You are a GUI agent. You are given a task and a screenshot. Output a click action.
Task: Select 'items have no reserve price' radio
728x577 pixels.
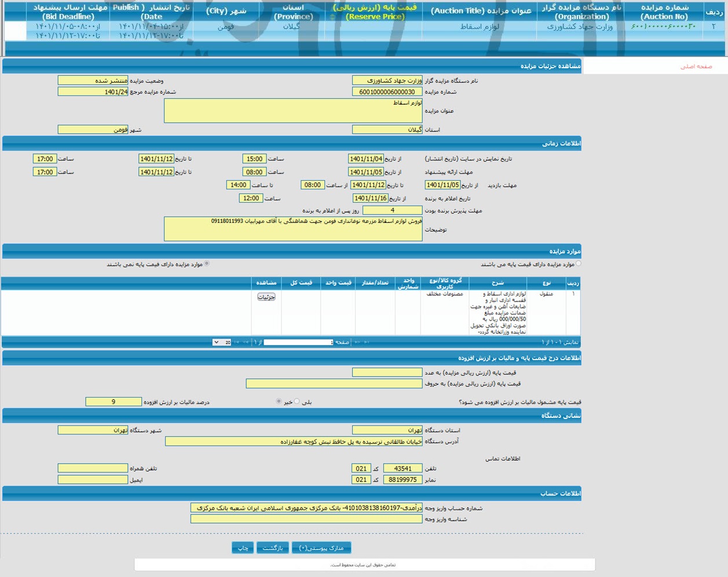pos(207,264)
